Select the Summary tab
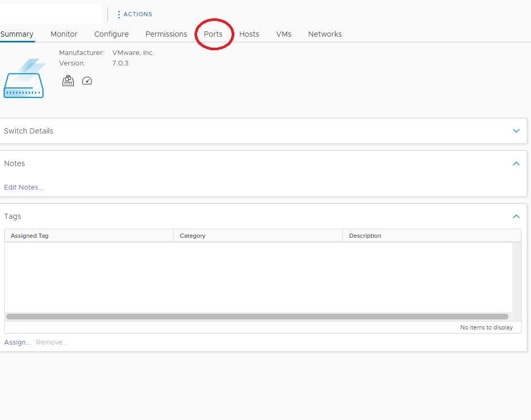 click(17, 34)
